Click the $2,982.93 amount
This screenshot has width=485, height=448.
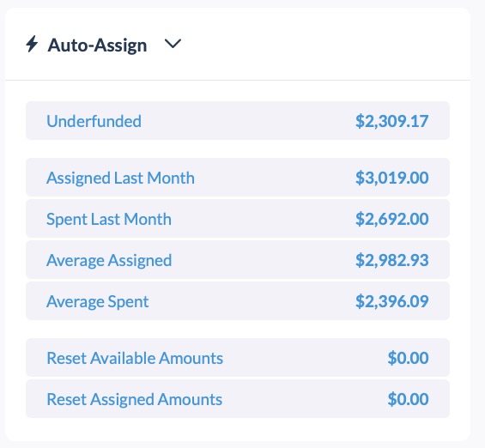391,260
